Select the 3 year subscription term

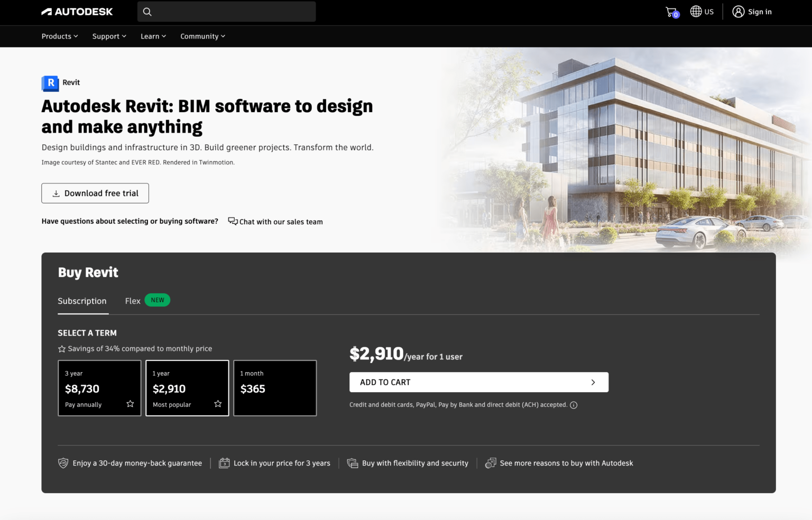coord(99,388)
